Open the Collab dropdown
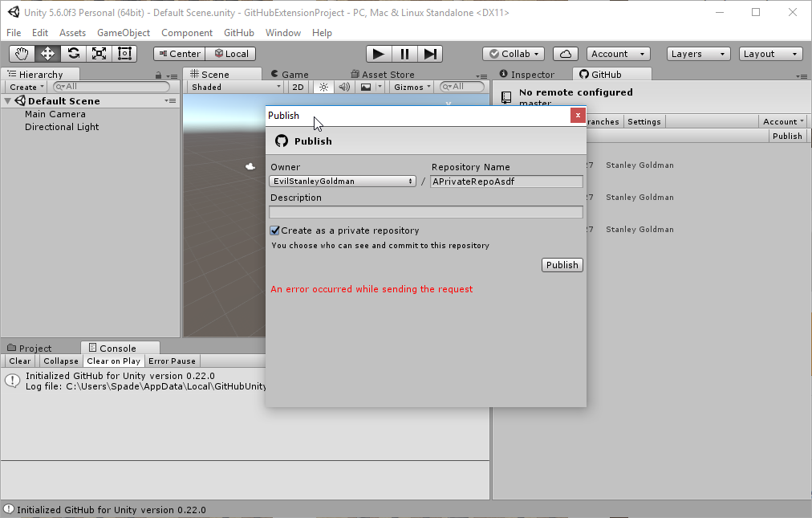Screen dimensions: 812x518 click(x=514, y=54)
